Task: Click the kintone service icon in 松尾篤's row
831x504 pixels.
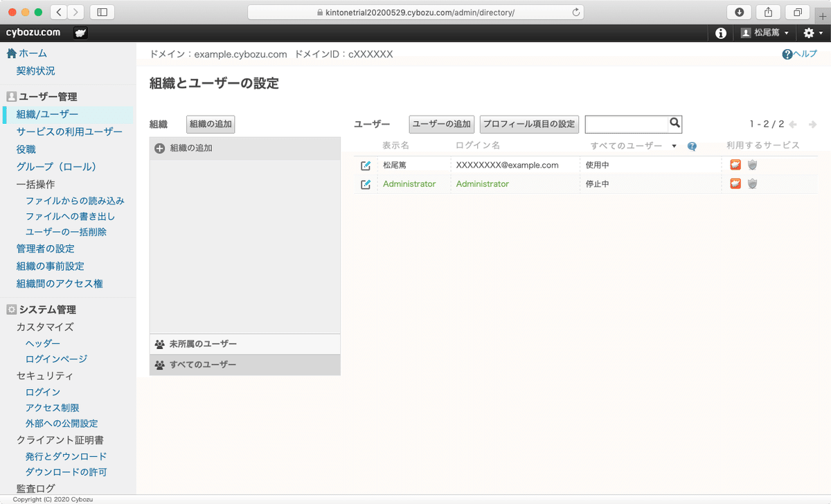Action: (x=735, y=165)
